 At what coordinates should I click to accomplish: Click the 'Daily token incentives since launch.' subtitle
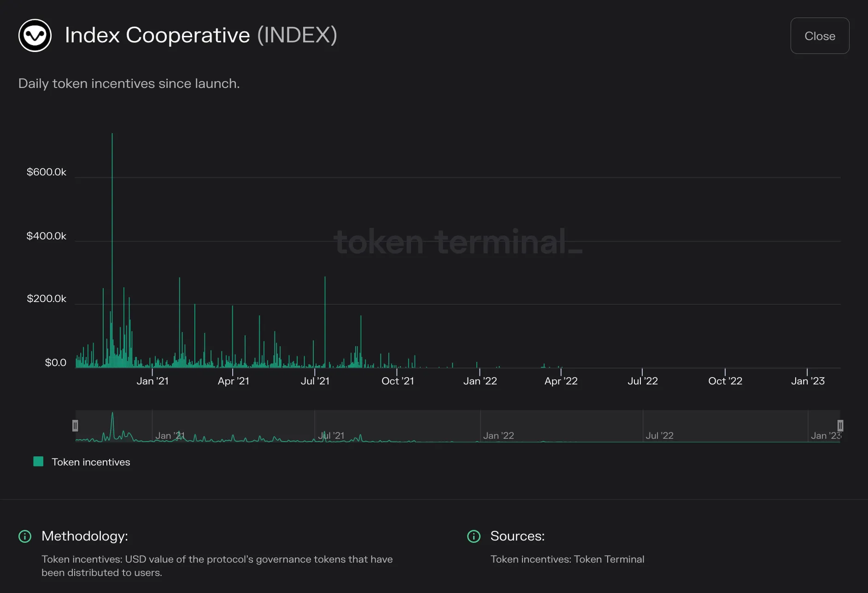coord(129,83)
